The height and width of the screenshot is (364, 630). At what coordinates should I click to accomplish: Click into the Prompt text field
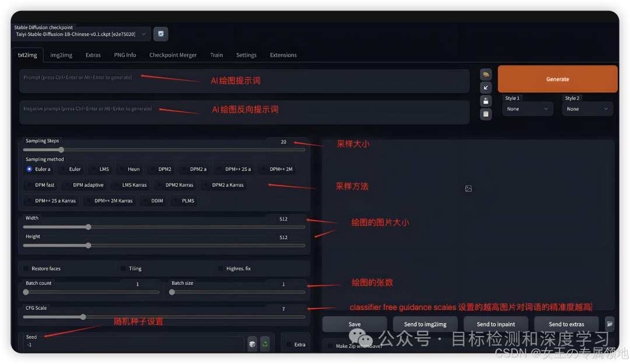244,81
